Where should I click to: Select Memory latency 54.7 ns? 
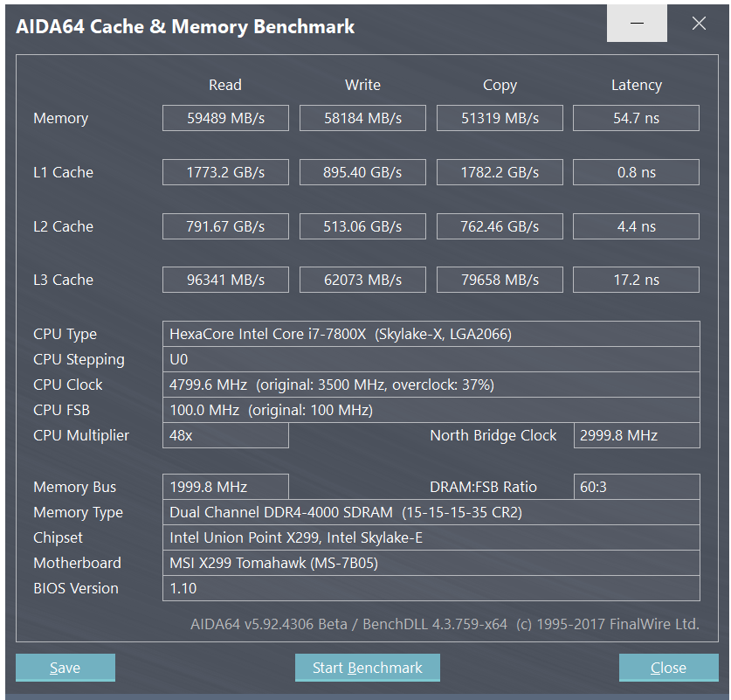tap(637, 118)
